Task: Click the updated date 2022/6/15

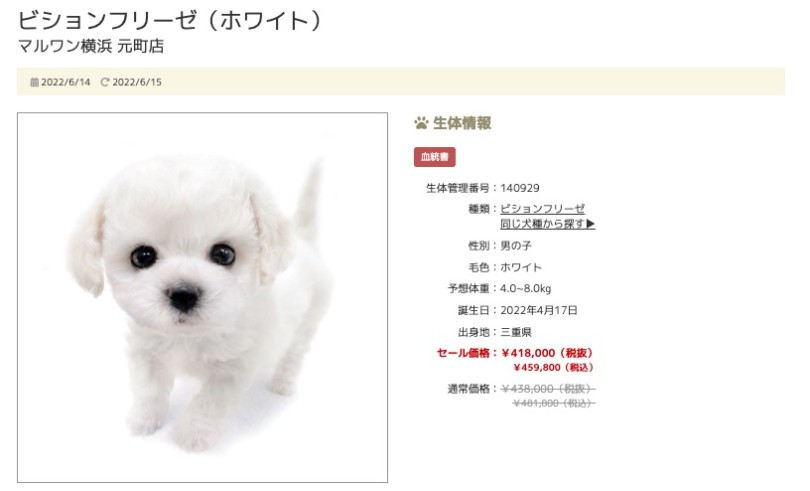Action: 137,82
